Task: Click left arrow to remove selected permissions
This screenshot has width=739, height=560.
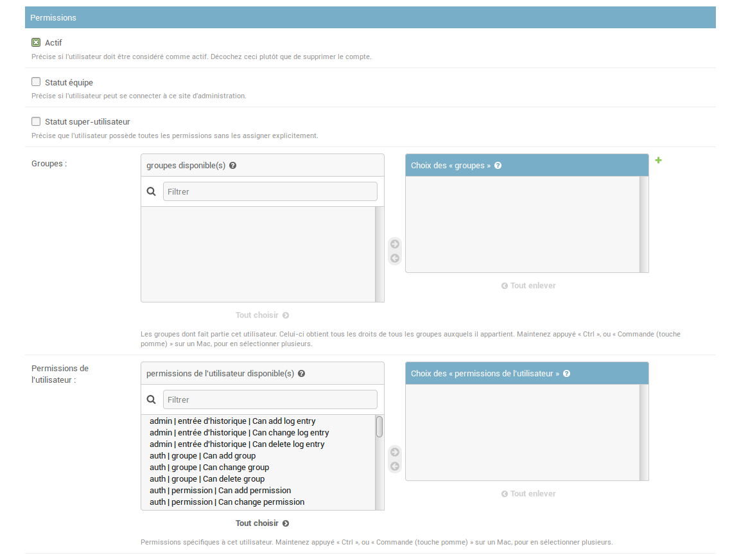Action: coord(395,466)
